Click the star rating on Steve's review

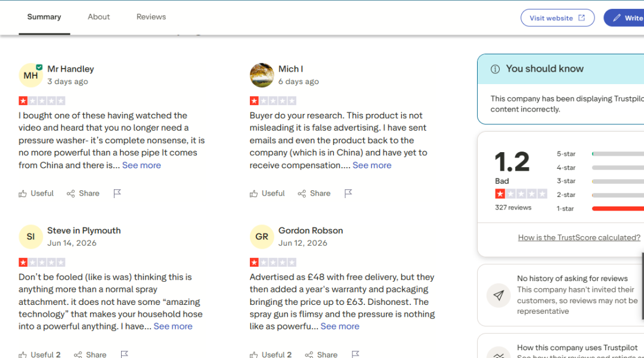tap(42, 262)
